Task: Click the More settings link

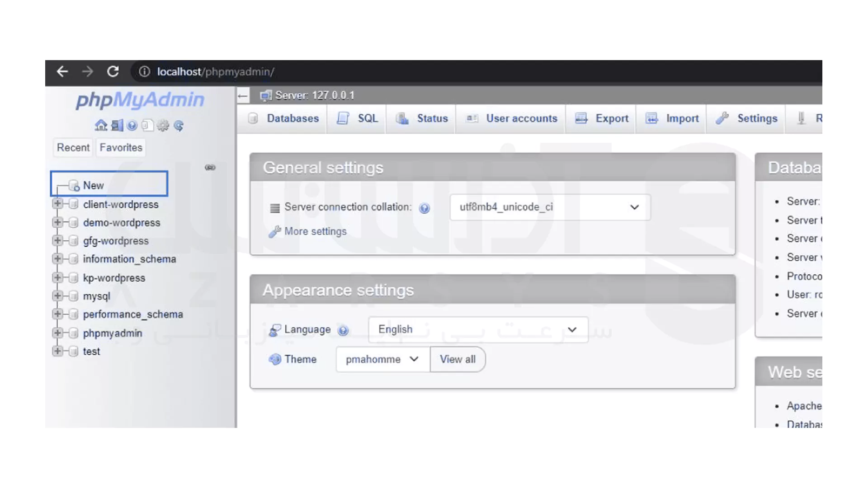Action: [315, 231]
